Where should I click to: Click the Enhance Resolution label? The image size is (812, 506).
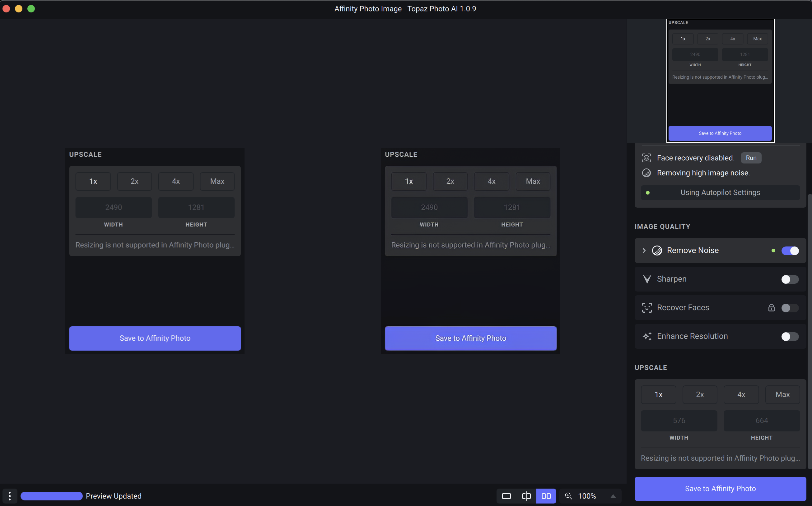coord(692,336)
